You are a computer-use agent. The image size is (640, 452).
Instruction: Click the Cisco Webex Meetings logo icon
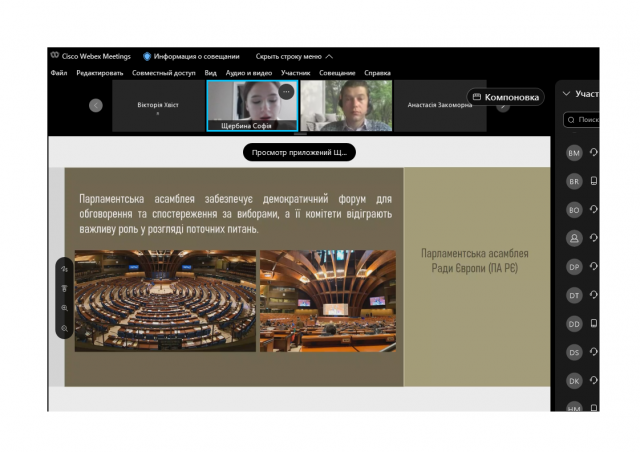pyautogui.click(x=55, y=56)
